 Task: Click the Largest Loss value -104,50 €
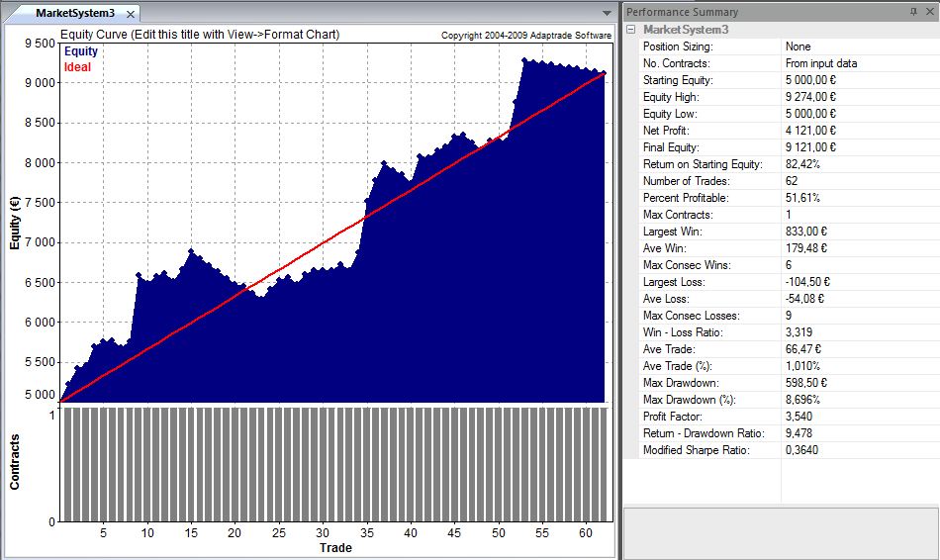point(807,281)
